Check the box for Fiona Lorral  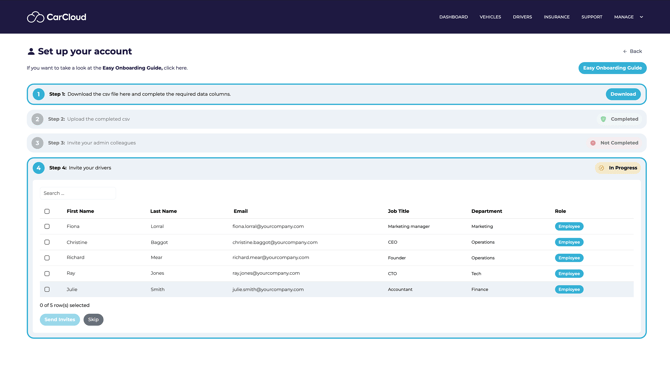point(47,226)
